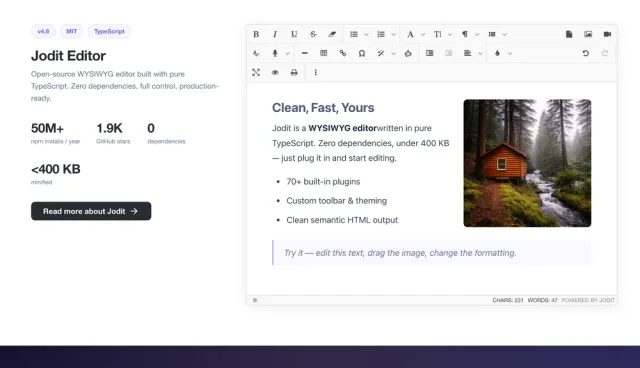Expand the font size dropdown arrow

click(450, 34)
